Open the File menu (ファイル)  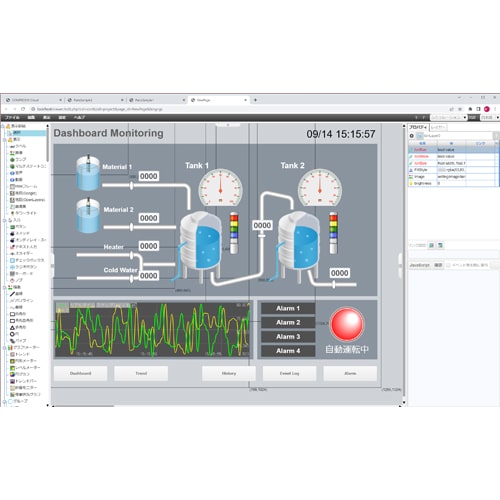(x=12, y=117)
